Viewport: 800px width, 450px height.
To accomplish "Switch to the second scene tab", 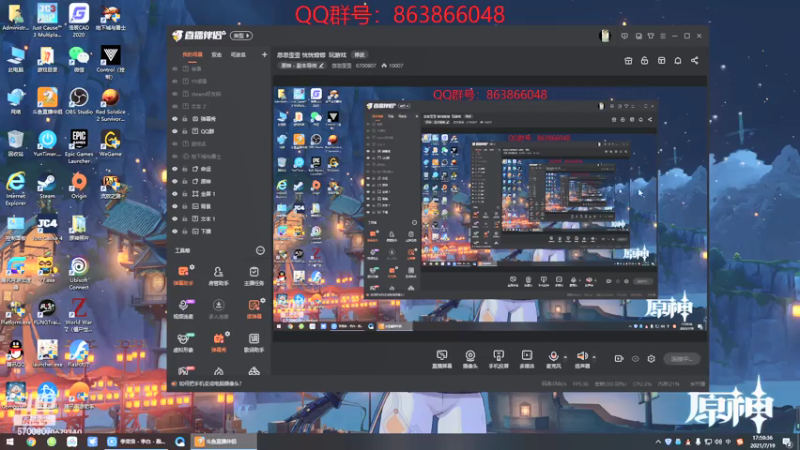I will (x=217, y=55).
